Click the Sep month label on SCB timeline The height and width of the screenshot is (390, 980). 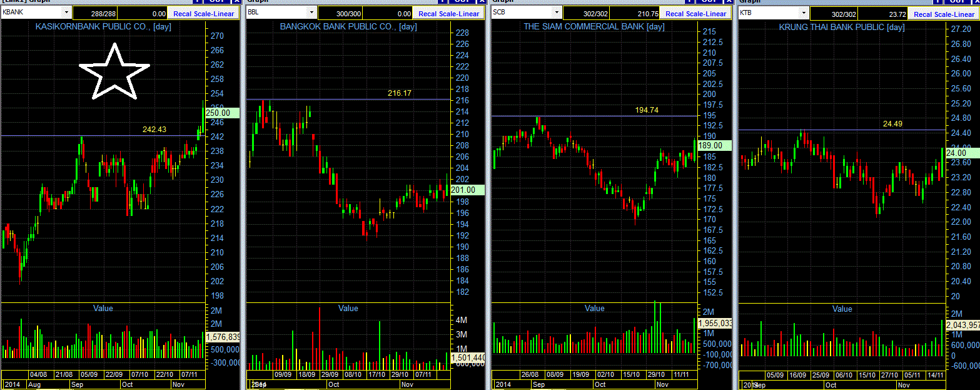pos(539,384)
